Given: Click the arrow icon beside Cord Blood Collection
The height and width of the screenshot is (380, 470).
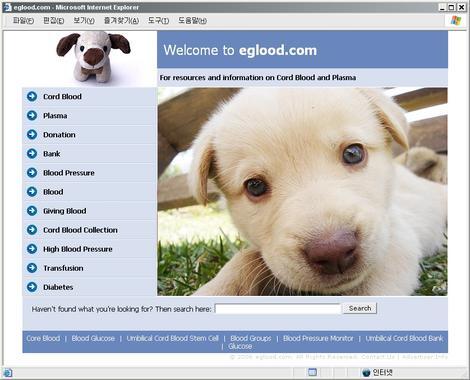Looking at the screenshot, I should 32,230.
